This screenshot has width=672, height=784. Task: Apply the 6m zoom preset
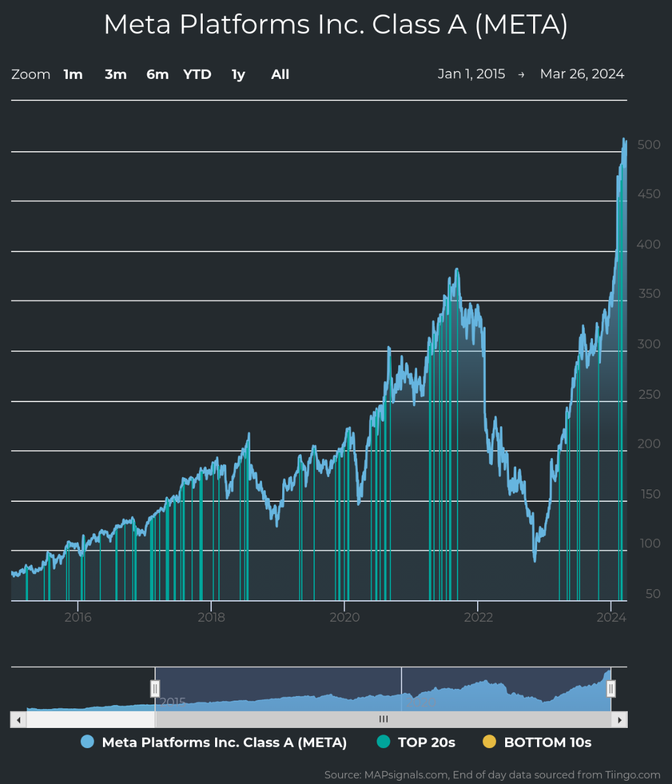[157, 74]
